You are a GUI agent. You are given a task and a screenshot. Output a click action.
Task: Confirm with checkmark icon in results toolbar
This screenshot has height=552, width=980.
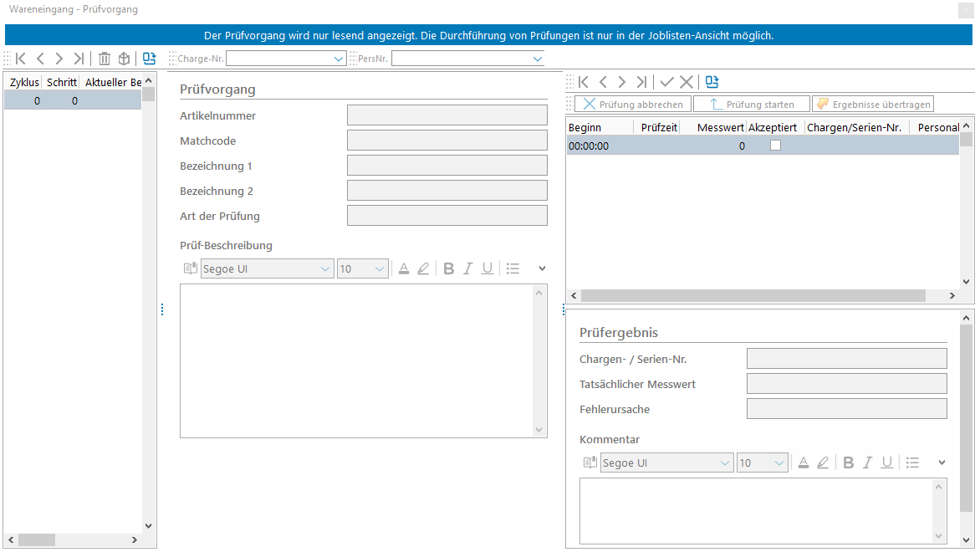tap(666, 82)
